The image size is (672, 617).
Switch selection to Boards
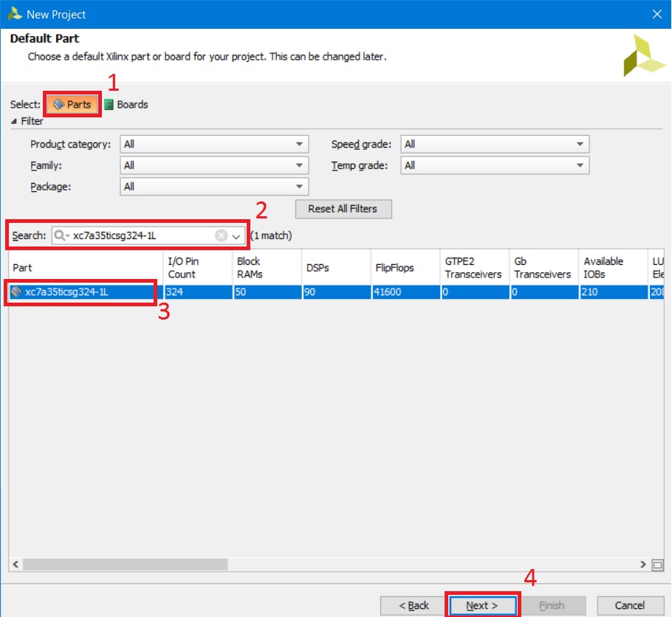coord(126,105)
